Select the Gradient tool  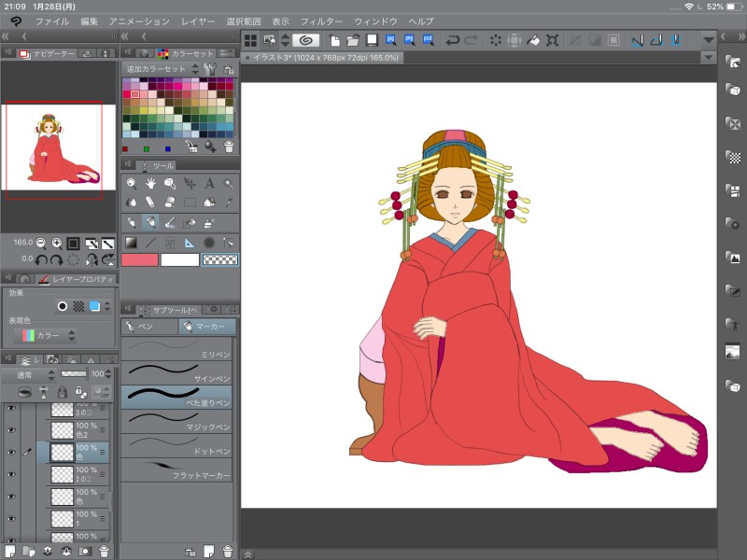pos(131,242)
